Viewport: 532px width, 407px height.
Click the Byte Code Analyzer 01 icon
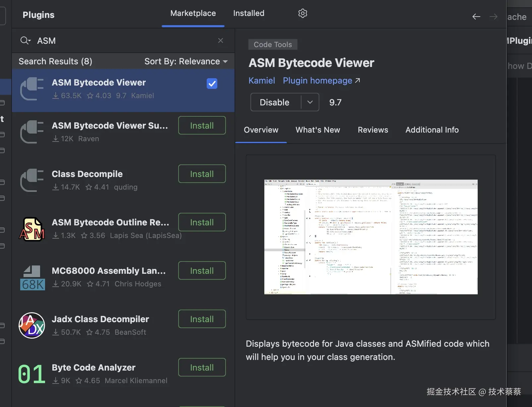pos(32,374)
